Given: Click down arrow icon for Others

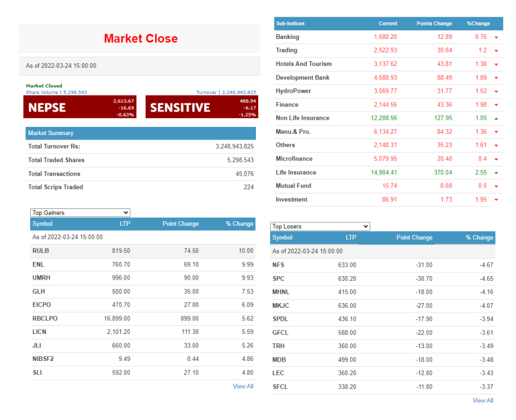Looking at the screenshot, I should pos(497,145).
